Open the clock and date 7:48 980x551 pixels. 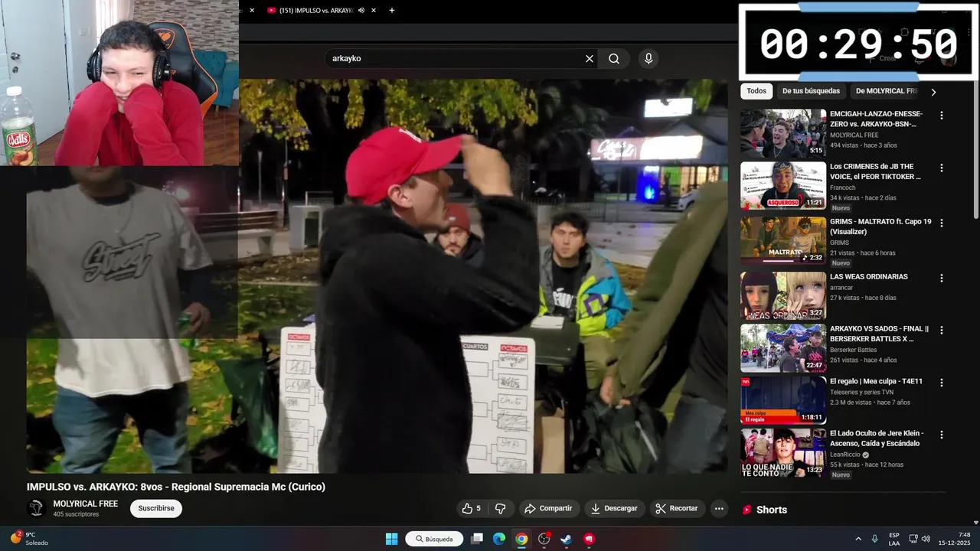[x=955, y=539]
